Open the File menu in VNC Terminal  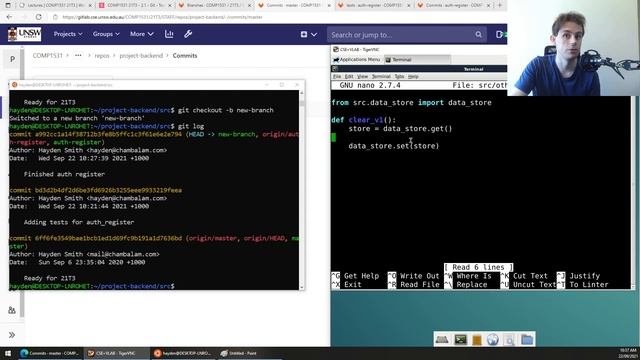(337, 76)
